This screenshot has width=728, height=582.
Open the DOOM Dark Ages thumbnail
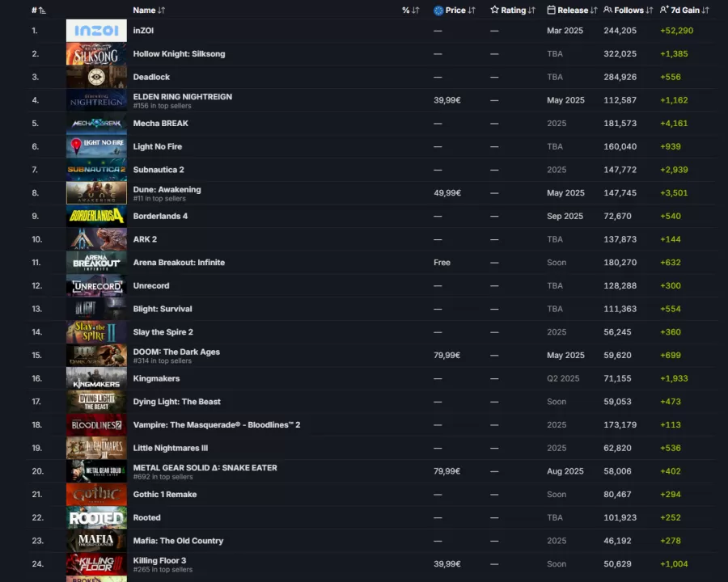click(x=96, y=356)
